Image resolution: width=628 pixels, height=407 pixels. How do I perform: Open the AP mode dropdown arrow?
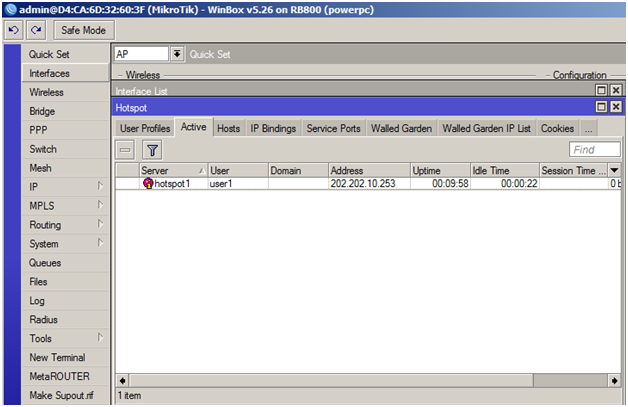pyautogui.click(x=177, y=54)
